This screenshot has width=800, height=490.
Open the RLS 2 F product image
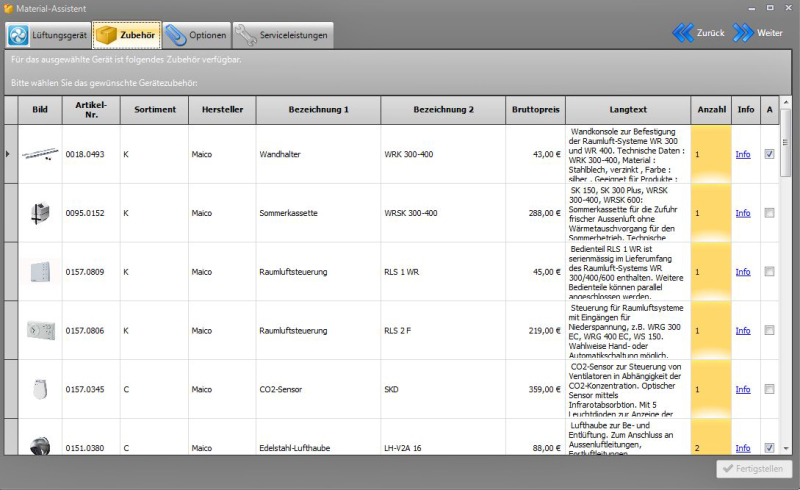[40, 330]
